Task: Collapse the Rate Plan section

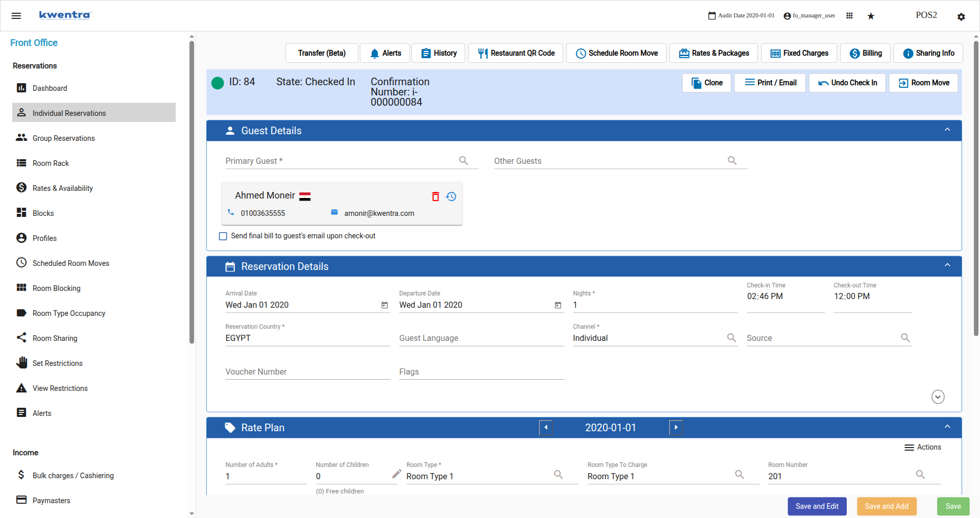Action: click(947, 427)
